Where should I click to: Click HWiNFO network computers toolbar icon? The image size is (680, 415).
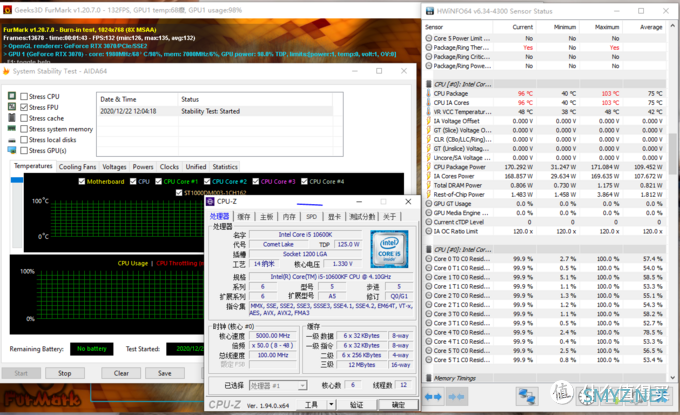click(x=527, y=396)
